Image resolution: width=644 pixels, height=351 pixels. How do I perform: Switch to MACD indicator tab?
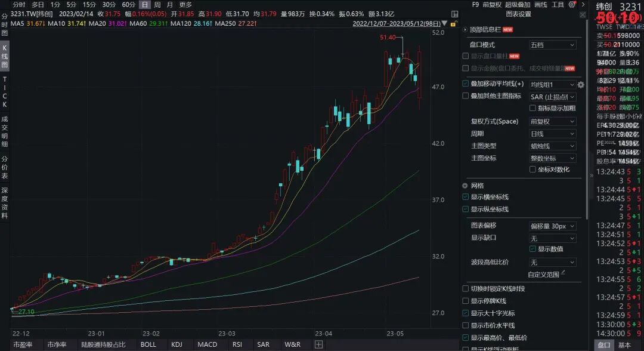208,344
